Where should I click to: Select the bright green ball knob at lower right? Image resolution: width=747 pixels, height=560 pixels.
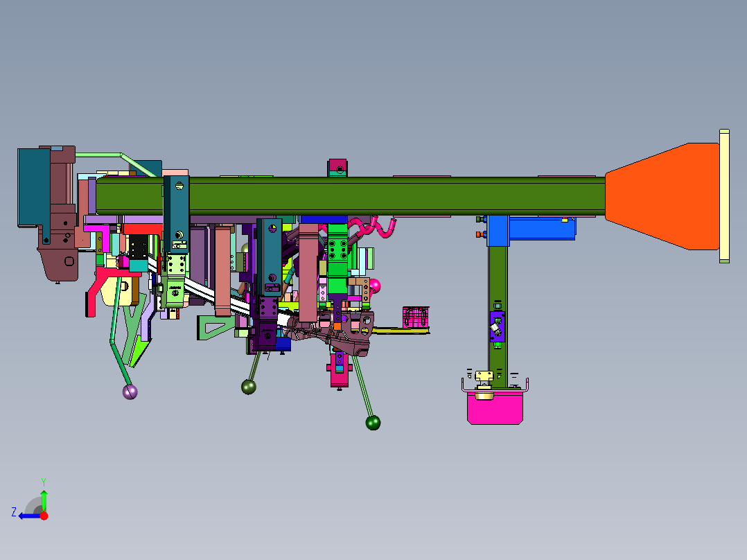(x=373, y=423)
